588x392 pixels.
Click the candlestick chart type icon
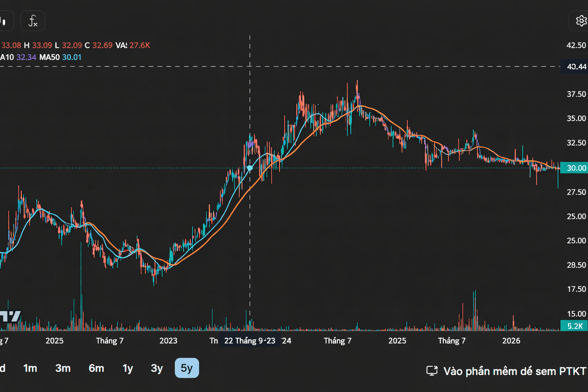[x=5, y=21]
